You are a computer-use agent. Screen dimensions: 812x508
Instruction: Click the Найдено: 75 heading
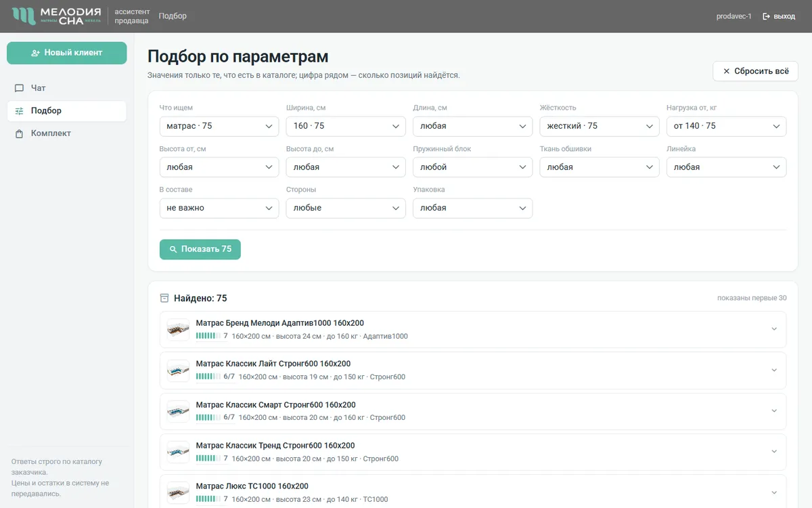pos(200,298)
